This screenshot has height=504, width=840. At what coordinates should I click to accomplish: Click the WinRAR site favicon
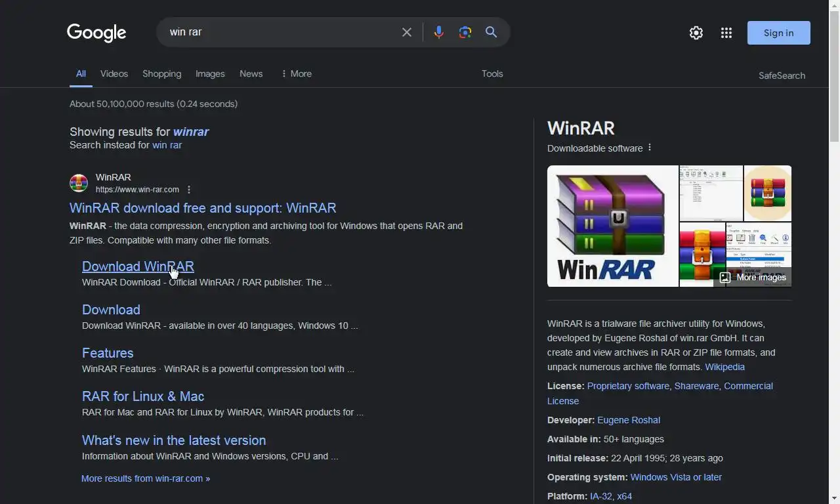pyautogui.click(x=79, y=183)
